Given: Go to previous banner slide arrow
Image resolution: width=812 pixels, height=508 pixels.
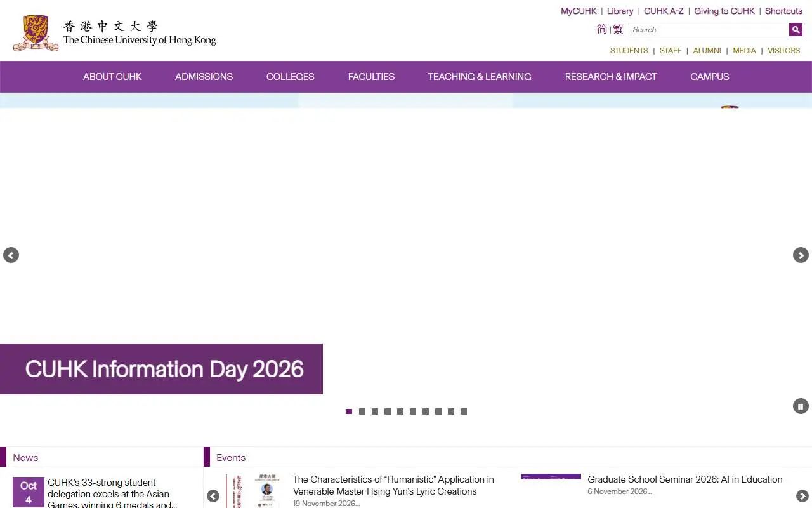Looking at the screenshot, I should pyautogui.click(x=11, y=255).
